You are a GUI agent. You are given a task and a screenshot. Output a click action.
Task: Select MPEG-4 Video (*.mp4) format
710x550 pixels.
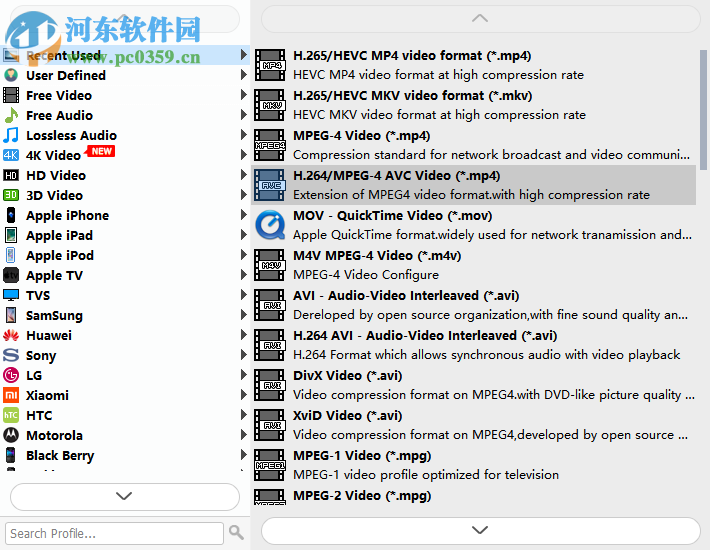(474, 145)
